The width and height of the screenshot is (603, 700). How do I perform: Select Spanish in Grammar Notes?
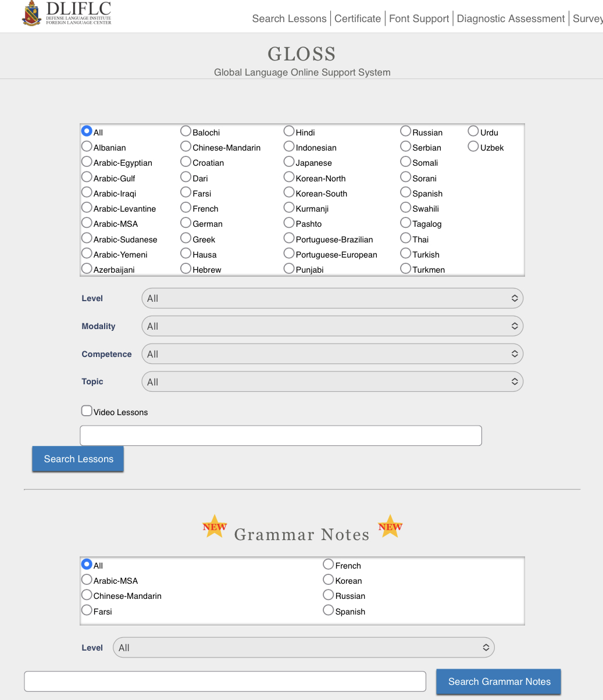pos(329,610)
